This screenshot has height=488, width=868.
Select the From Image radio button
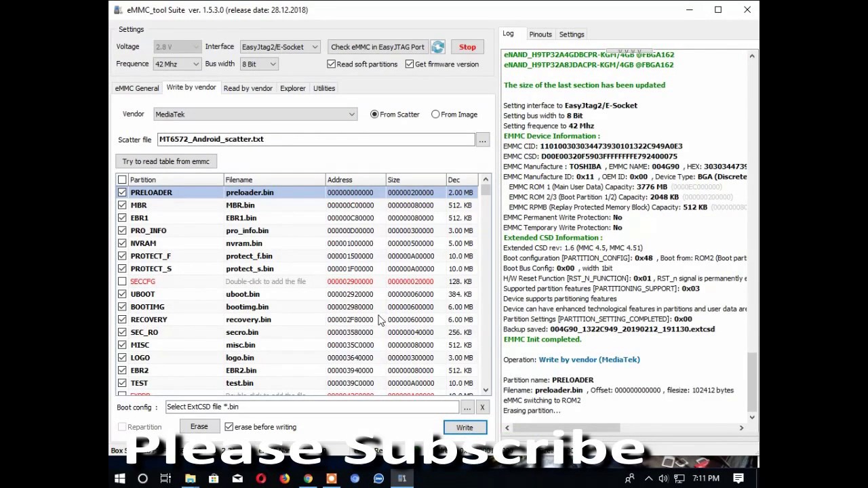[x=435, y=115]
